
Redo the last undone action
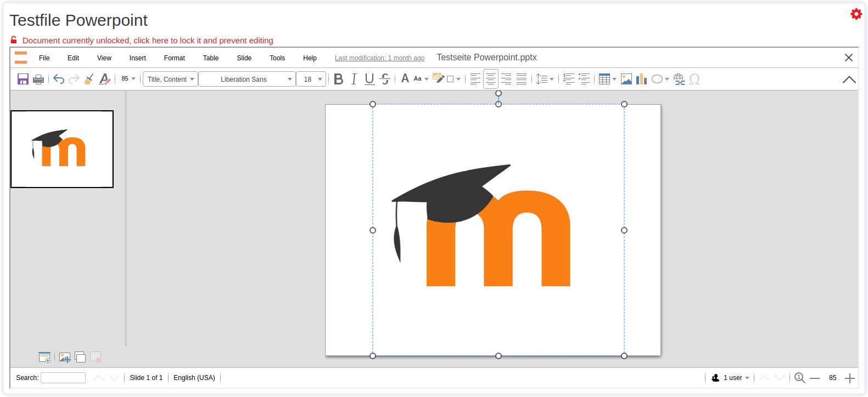pyautogui.click(x=74, y=79)
